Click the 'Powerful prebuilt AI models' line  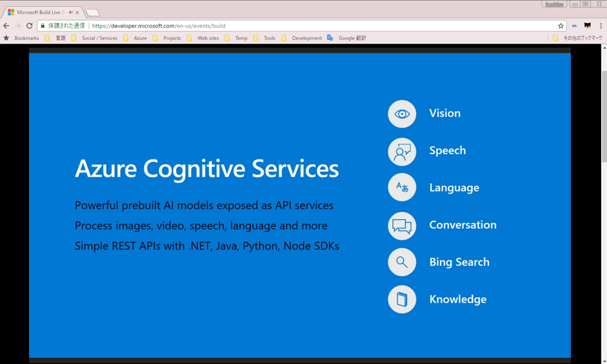coord(204,205)
